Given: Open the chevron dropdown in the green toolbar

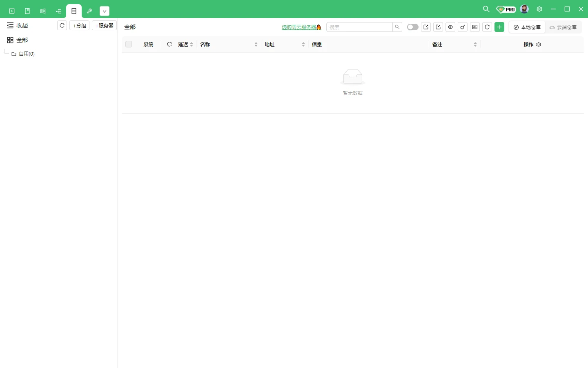Looking at the screenshot, I should pos(105,11).
